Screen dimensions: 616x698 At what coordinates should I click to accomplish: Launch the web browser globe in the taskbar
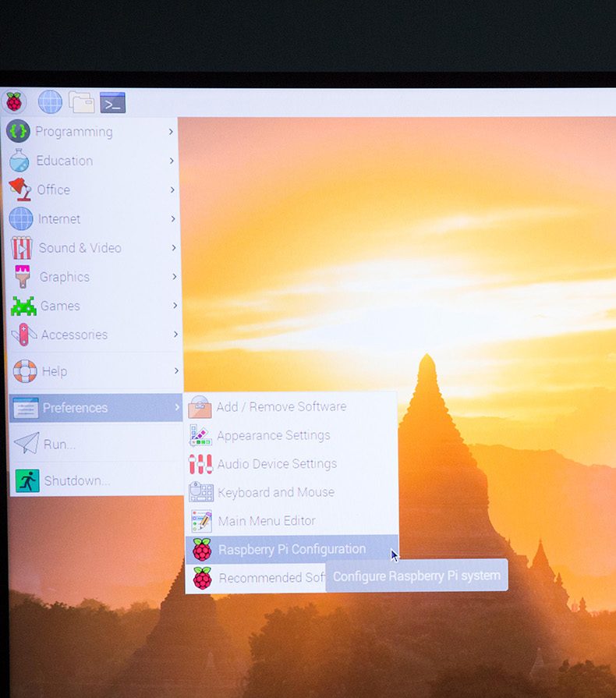pyautogui.click(x=50, y=102)
